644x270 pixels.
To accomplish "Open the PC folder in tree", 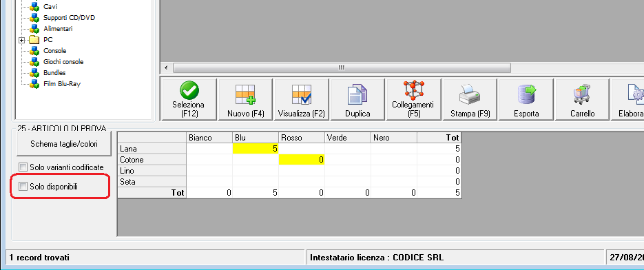I will [34, 40].
